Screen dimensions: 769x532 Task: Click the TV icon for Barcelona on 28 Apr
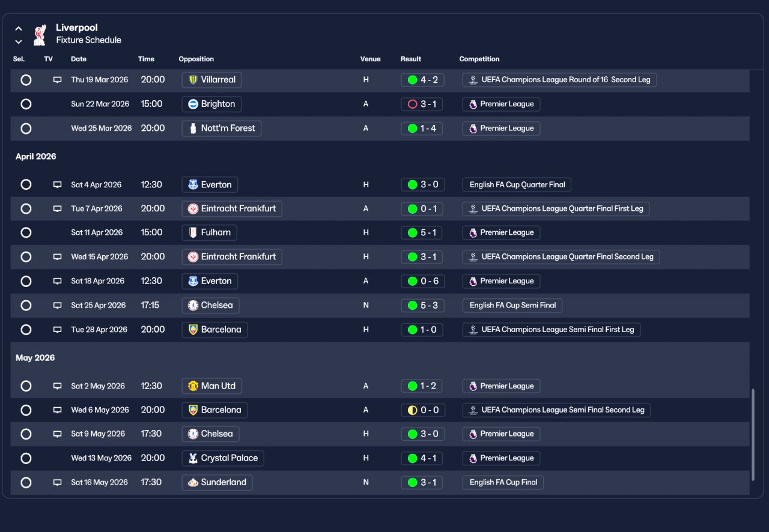tap(58, 330)
